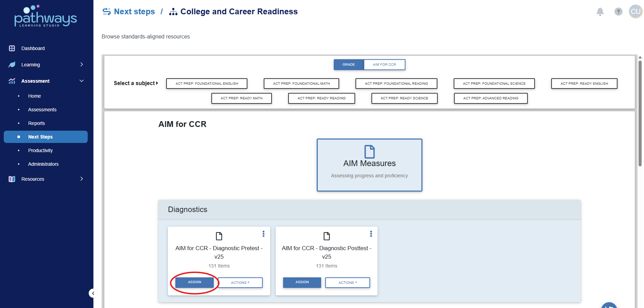Click the College and Career Readiness hierarchy icon
The image size is (644, 308).
173,12
